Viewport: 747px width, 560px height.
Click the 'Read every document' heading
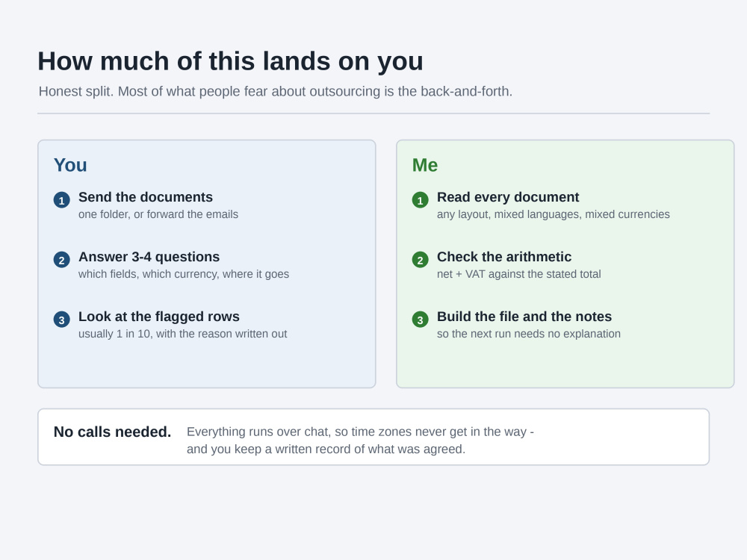point(508,197)
